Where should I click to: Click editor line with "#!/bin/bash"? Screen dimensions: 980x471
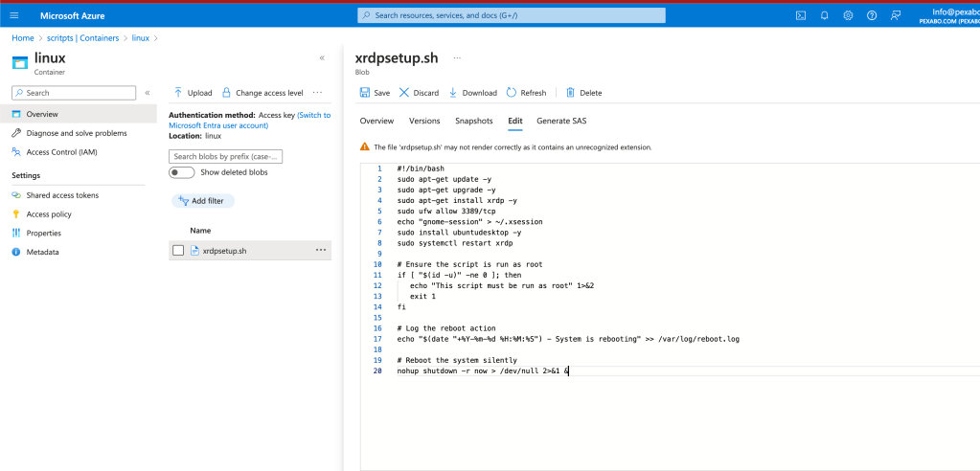[x=420, y=168]
